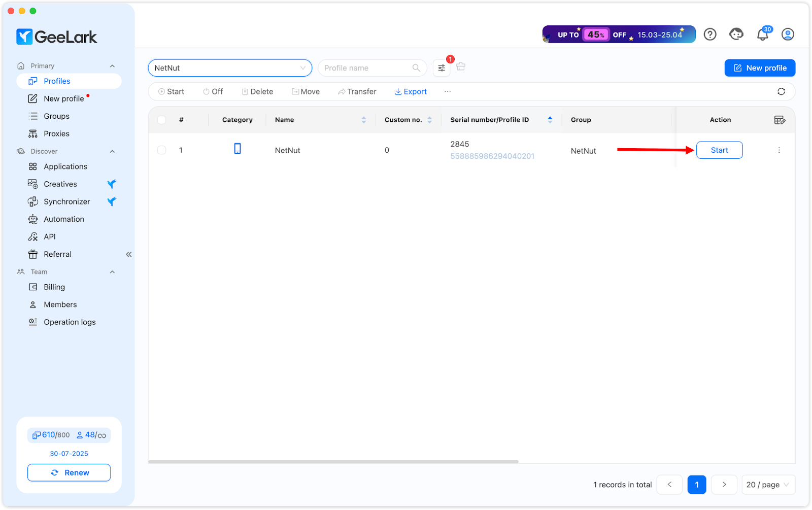Tick the checkbox for row 1 NetNut

(x=161, y=150)
